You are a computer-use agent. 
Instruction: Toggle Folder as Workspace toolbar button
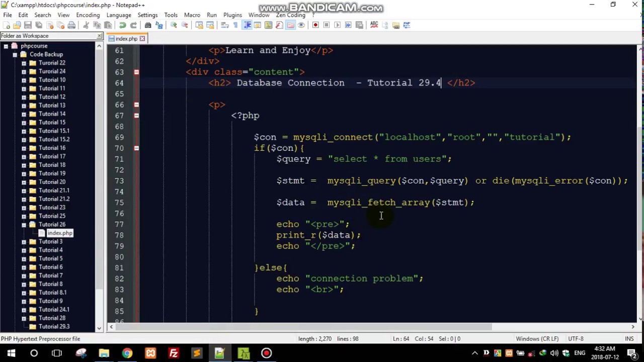pos(290,25)
